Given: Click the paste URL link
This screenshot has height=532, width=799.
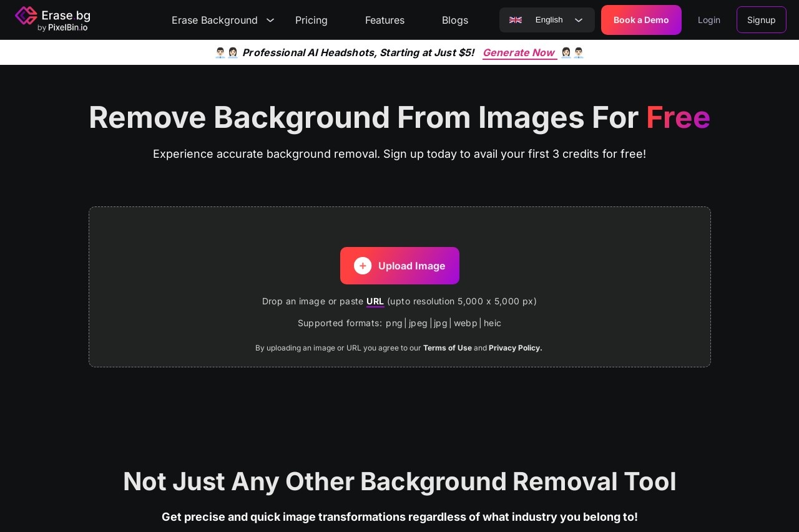Looking at the screenshot, I should pyautogui.click(x=375, y=301).
